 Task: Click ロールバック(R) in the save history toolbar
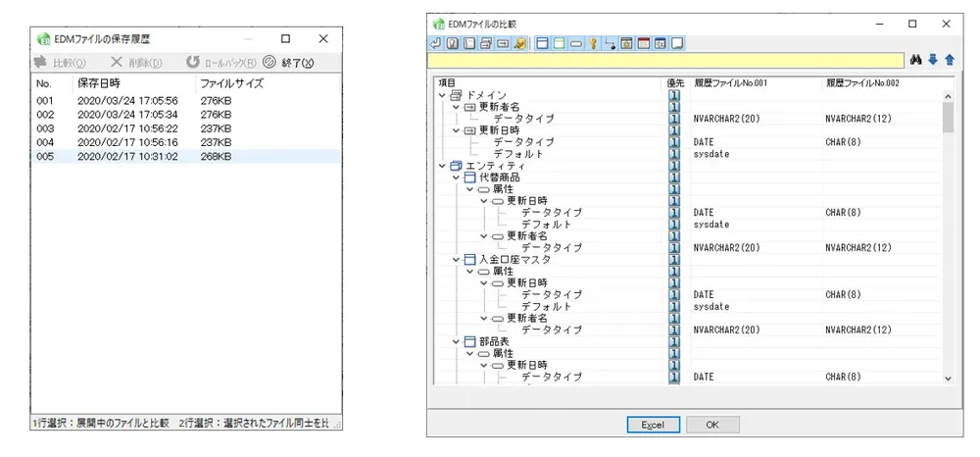pos(221,63)
